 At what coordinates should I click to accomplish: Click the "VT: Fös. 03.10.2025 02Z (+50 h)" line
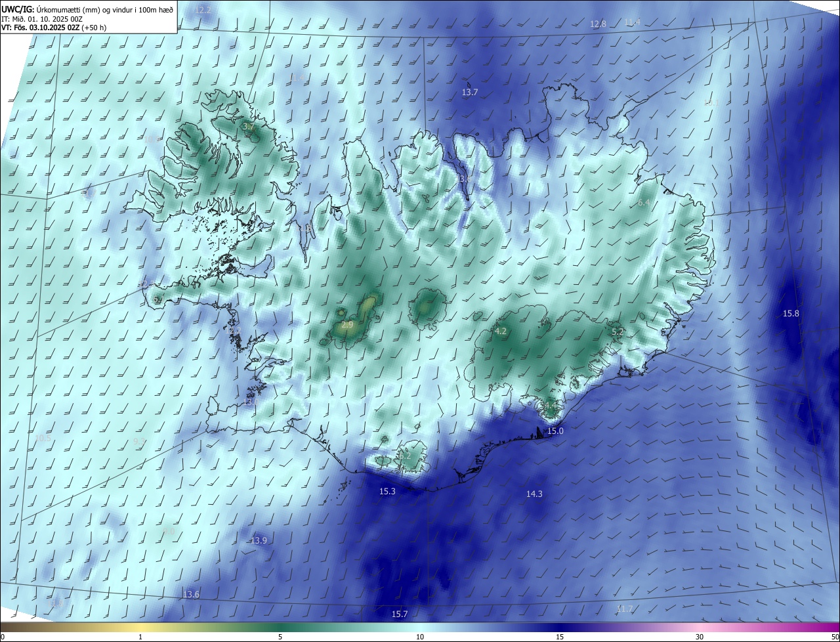click(54, 28)
